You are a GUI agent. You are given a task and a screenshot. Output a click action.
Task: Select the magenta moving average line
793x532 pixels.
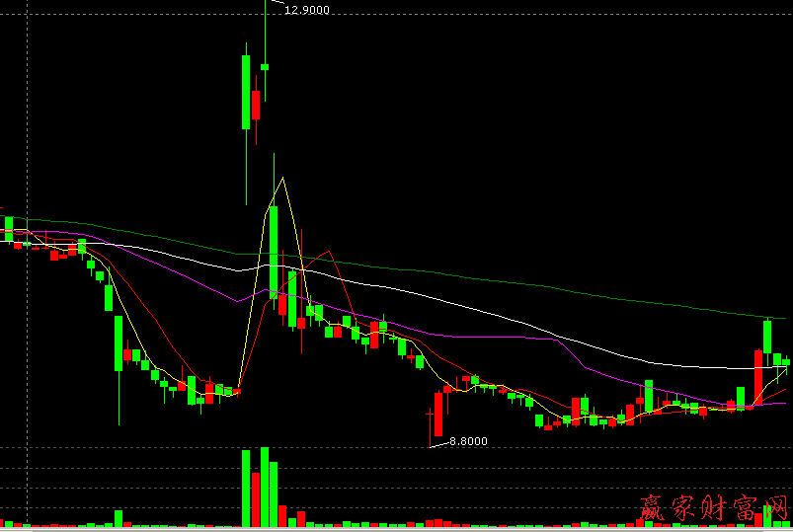pyautogui.click(x=494, y=333)
